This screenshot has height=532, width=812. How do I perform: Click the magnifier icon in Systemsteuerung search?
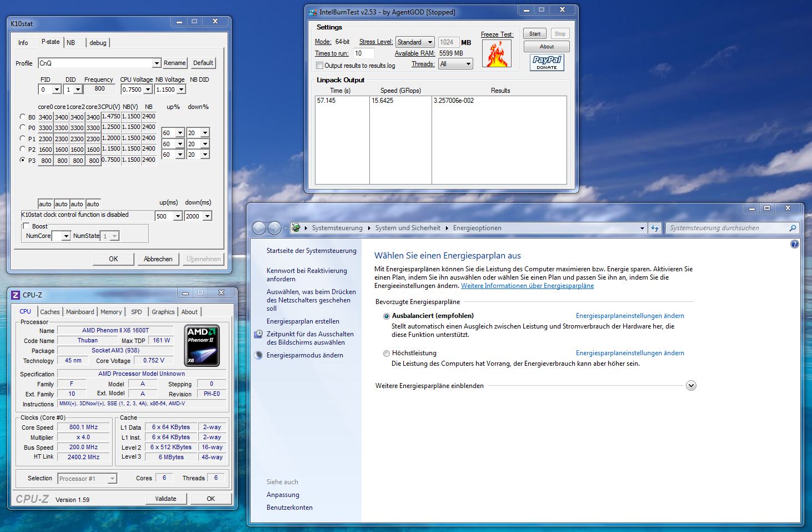point(793,228)
